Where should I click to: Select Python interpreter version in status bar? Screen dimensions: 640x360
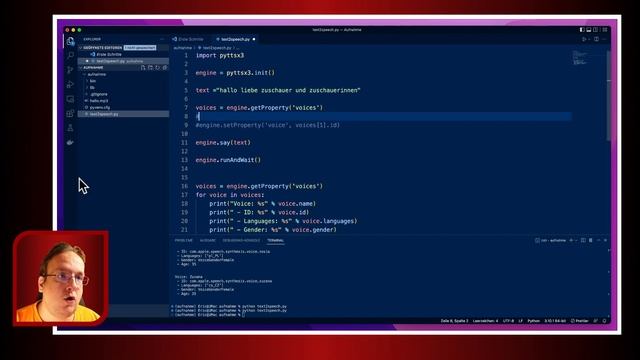555,321
